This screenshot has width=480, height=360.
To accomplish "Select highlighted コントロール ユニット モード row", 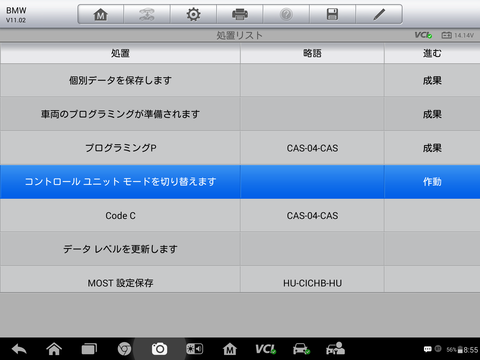I will pos(240,182).
